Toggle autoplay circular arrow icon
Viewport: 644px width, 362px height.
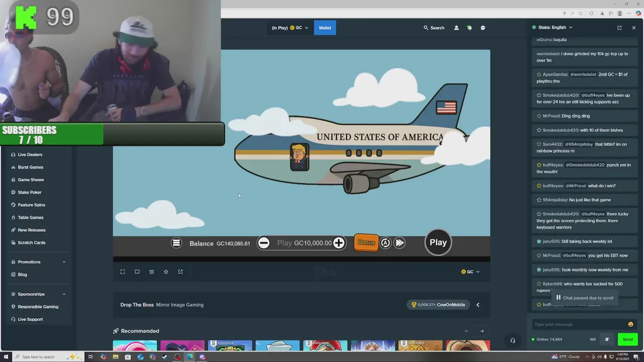pyautogui.click(x=385, y=243)
